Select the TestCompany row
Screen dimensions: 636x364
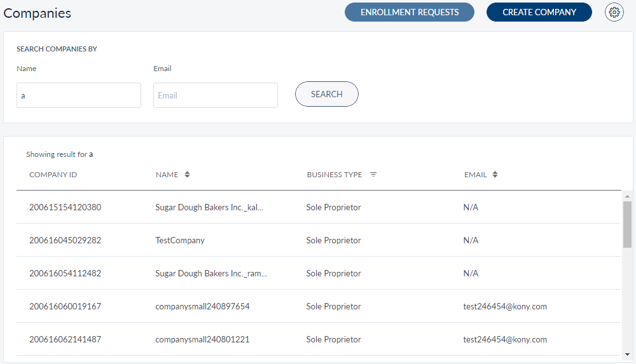[180, 240]
